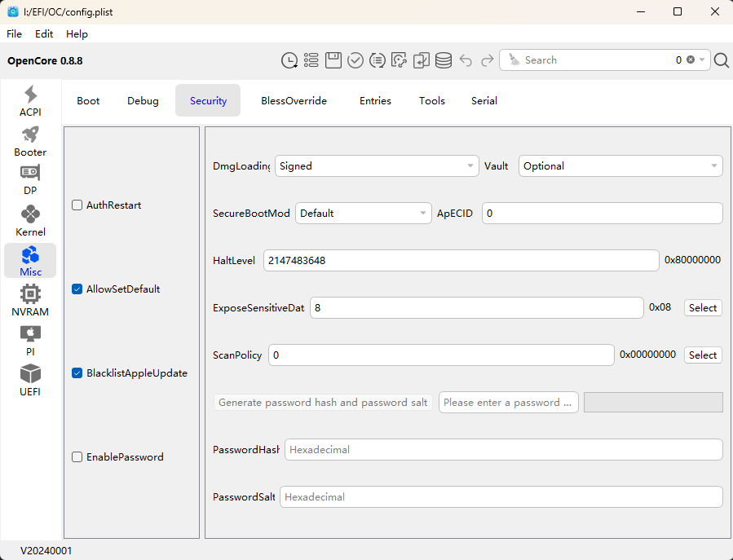Click the HaltLevel input field
The width and height of the screenshot is (733, 560).
(461, 261)
